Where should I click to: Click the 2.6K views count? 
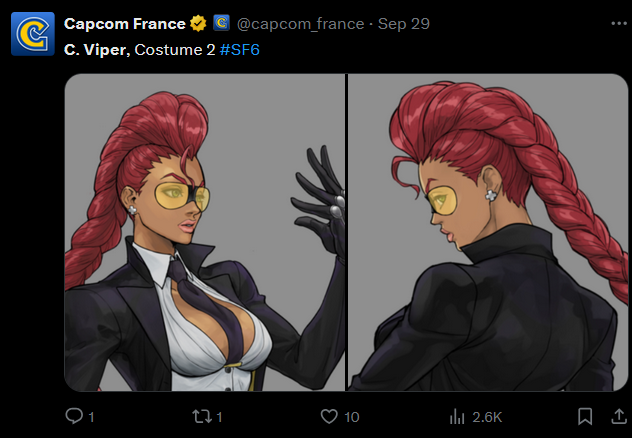click(487, 417)
